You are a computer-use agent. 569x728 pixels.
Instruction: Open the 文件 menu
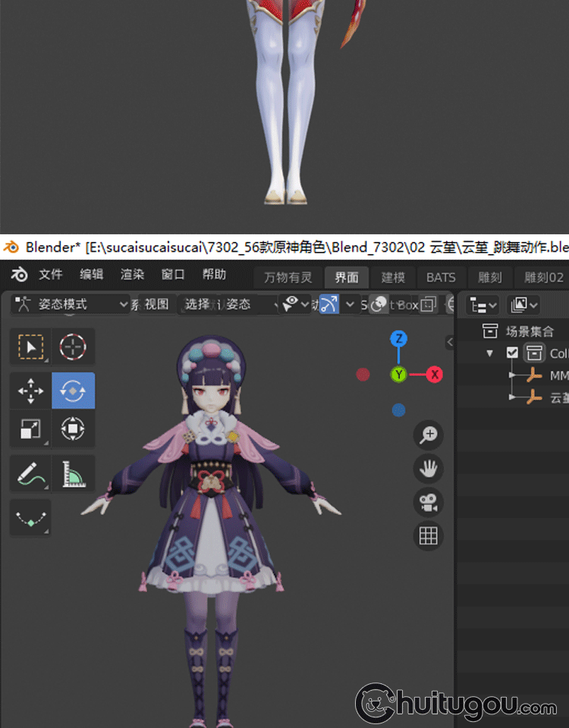point(51,275)
